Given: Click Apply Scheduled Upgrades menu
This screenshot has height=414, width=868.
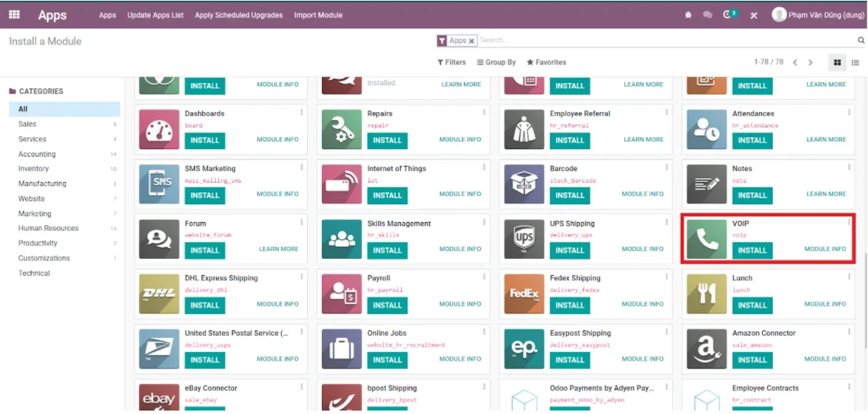Looking at the screenshot, I should click(x=239, y=15).
